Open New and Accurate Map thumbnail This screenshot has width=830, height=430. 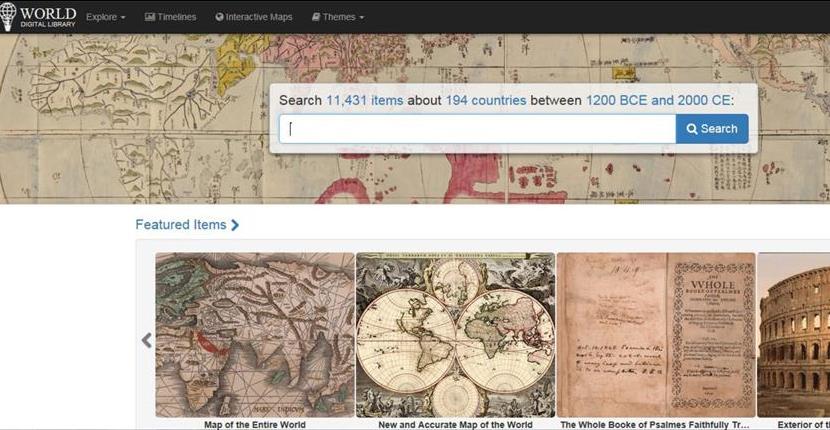[x=455, y=334]
